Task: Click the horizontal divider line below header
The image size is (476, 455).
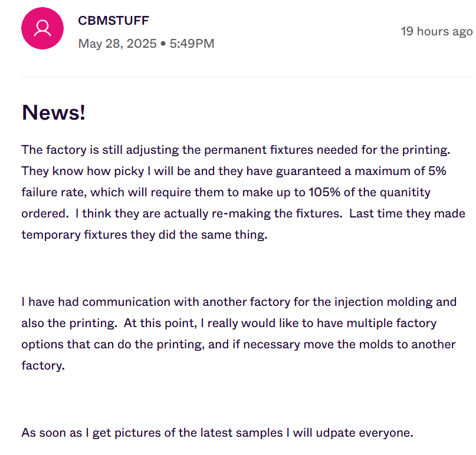Action: (x=247, y=77)
